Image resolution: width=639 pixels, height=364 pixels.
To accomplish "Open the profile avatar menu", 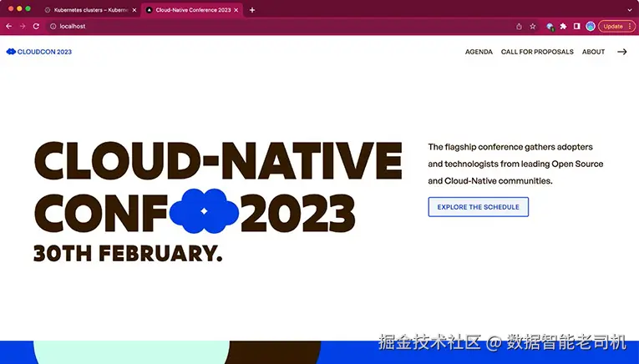I will (x=591, y=27).
